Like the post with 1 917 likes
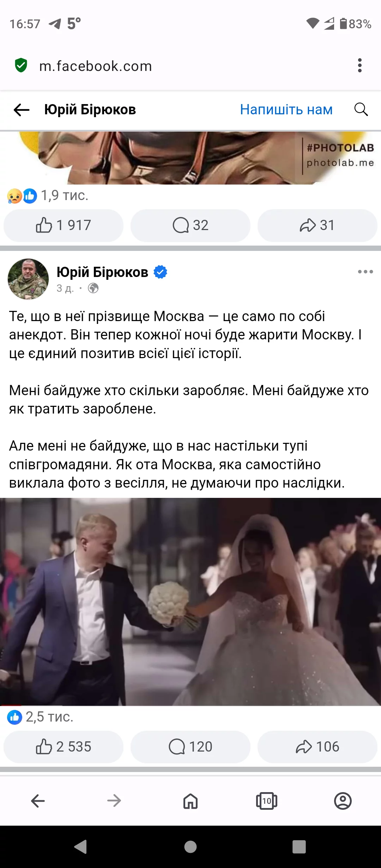Screen dimensions: 381x868 64,225
